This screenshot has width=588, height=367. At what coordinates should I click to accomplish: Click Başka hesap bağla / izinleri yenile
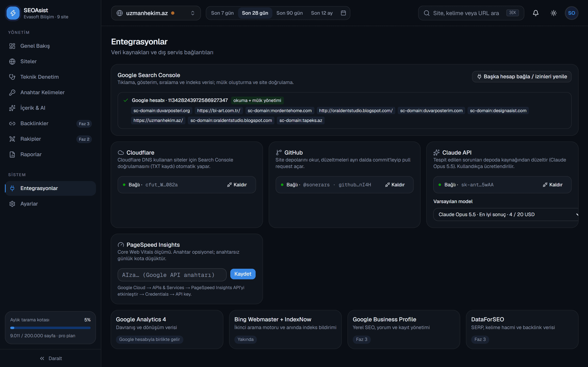522,77
